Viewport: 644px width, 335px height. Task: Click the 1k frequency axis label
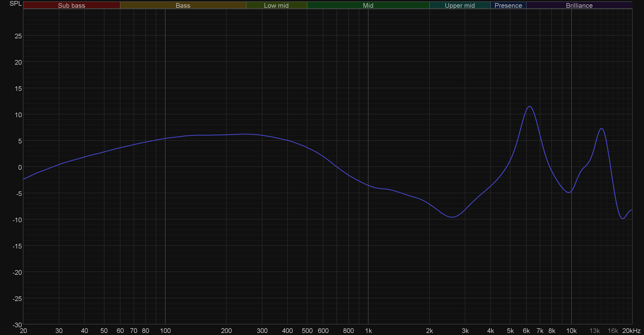click(x=368, y=331)
